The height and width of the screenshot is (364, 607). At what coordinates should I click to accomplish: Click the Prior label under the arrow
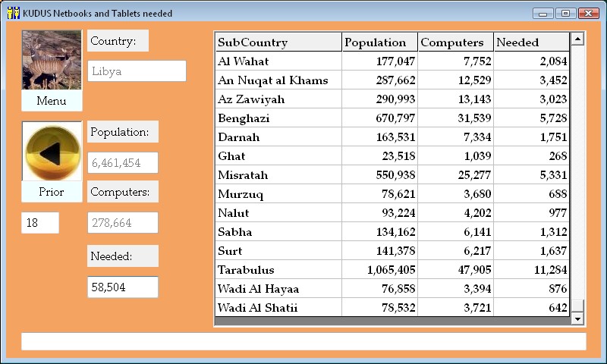(x=52, y=192)
